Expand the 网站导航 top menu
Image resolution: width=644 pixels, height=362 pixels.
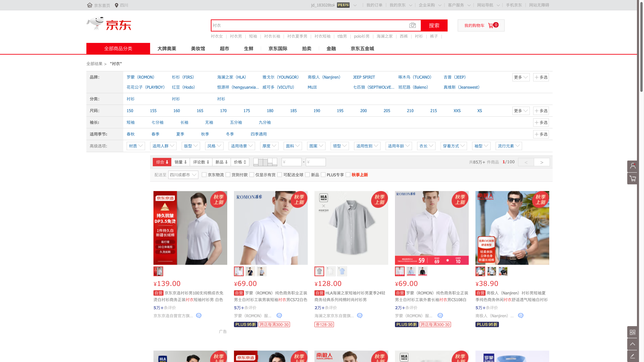[x=488, y=5]
